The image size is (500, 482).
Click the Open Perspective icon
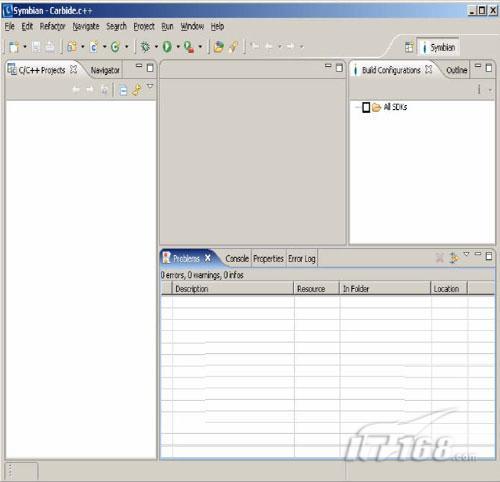(x=409, y=47)
